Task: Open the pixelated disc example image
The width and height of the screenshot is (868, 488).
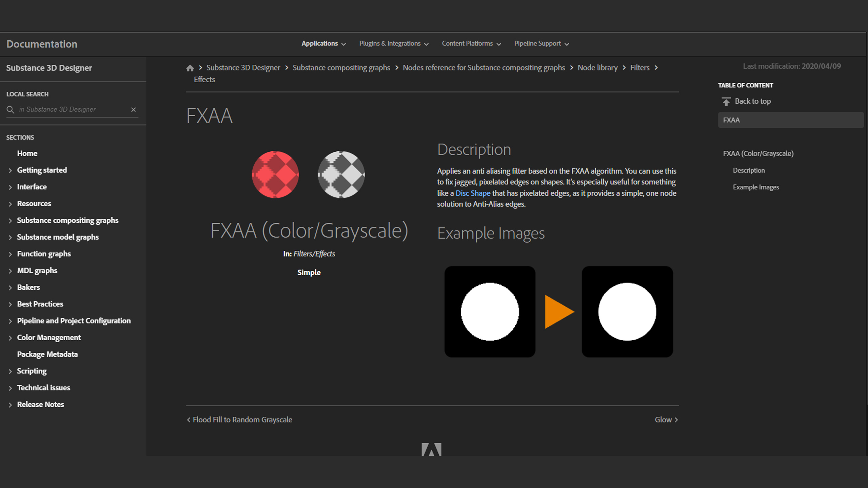Action: pyautogui.click(x=490, y=311)
